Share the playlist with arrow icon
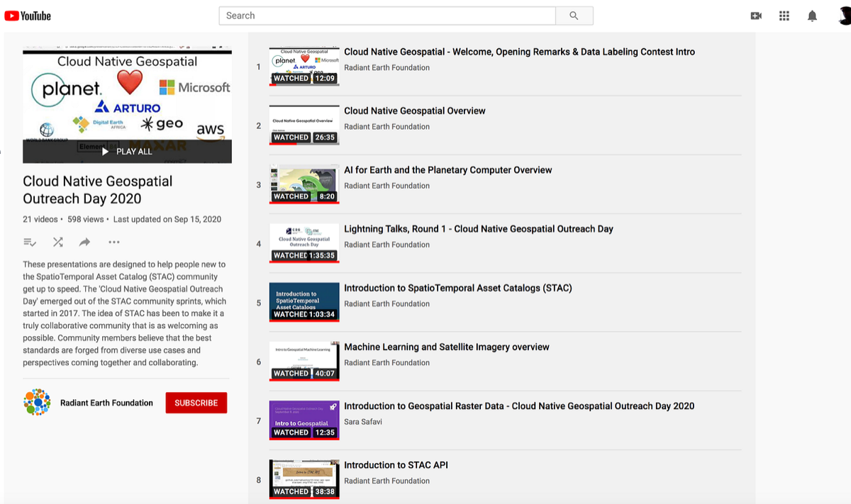This screenshot has width=851, height=504. click(84, 242)
